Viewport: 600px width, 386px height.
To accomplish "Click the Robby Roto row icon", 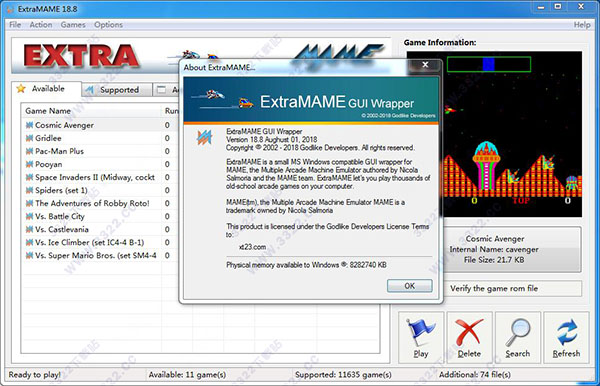I will pos(29,203).
